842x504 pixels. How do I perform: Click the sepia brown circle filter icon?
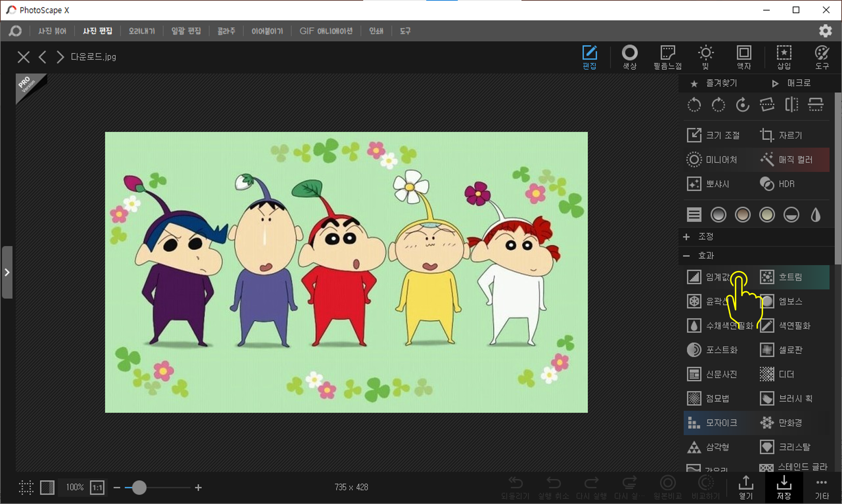[x=742, y=215]
